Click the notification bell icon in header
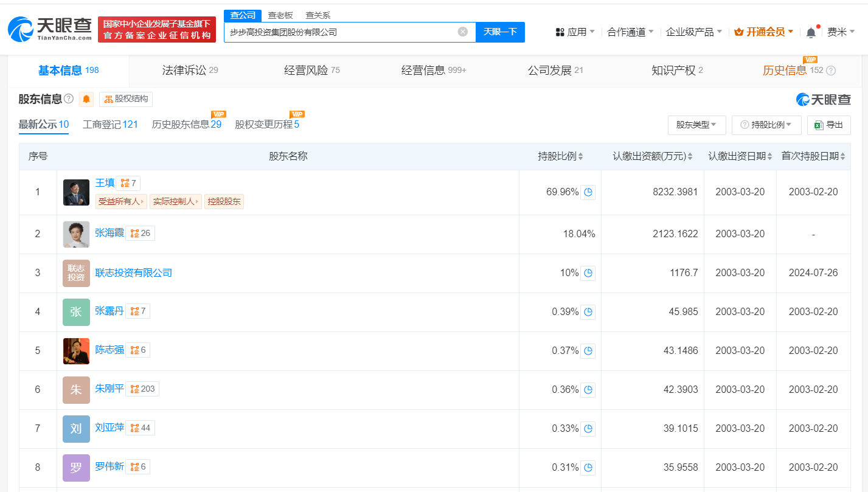The image size is (868, 492). tap(811, 32)
